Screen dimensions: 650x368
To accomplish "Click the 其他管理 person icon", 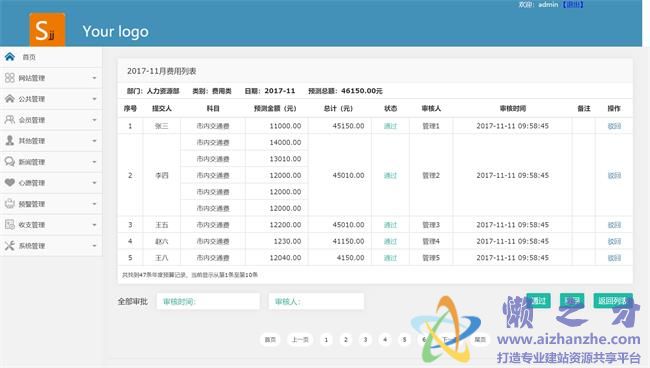I will point(10,140).
